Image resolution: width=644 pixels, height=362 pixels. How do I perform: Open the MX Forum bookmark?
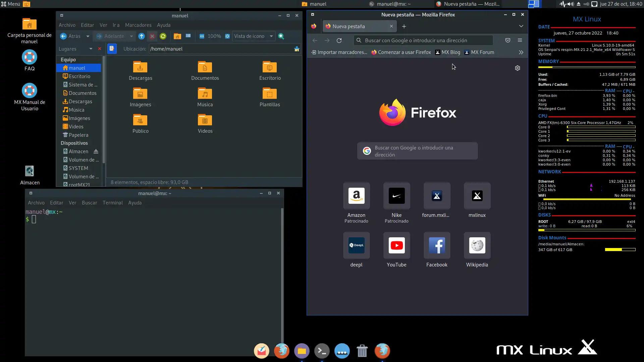pos(479,52)
